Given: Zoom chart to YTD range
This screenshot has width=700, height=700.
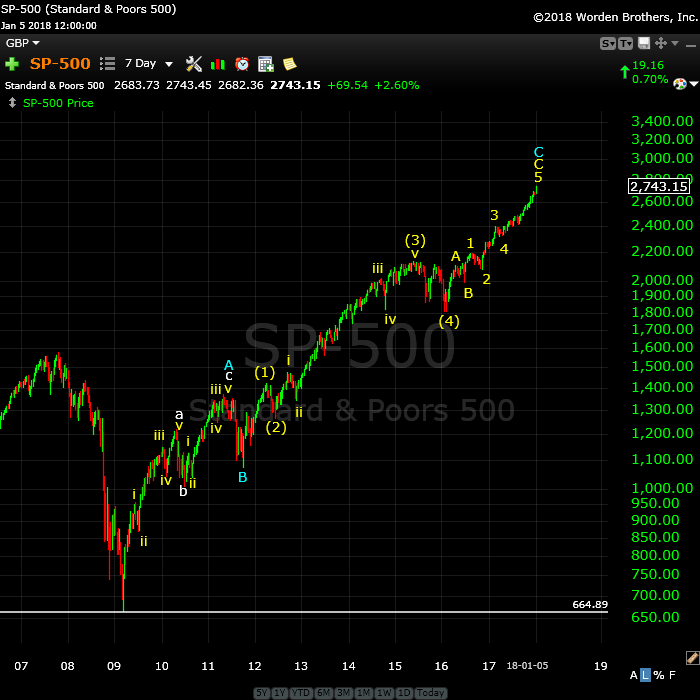Looking at the screenshot, I should click(300, 693).
